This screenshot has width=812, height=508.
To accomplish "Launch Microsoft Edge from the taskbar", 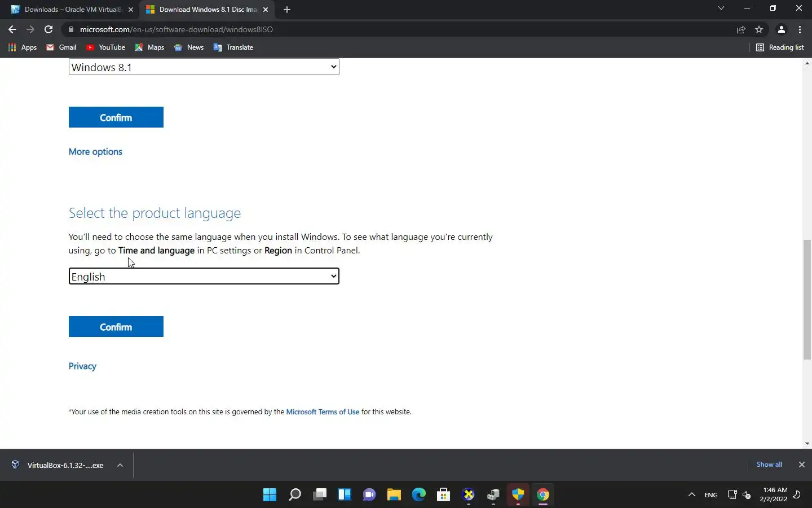I will pyautogui.click(x=418, y=495).
